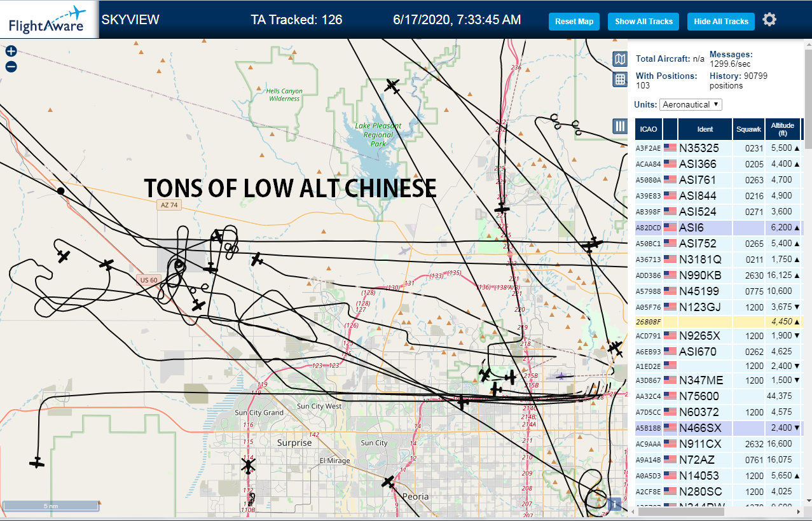Sort table by Altitude (ft) header
812x521 pixels.
pyautogui.click(x=783, y=129)
